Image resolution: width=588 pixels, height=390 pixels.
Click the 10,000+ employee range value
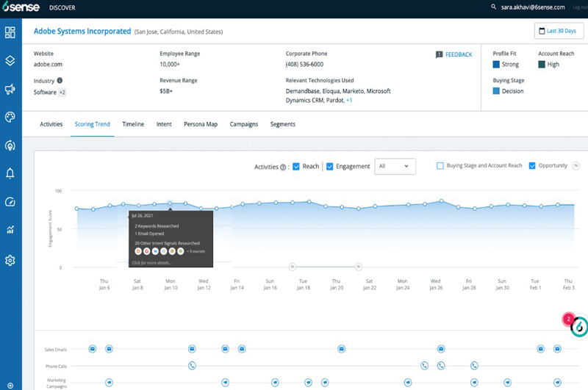[170, 65]
